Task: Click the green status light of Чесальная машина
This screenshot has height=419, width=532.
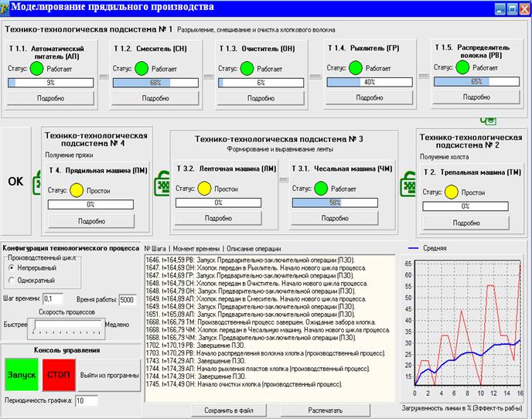Action: point(321,189)
